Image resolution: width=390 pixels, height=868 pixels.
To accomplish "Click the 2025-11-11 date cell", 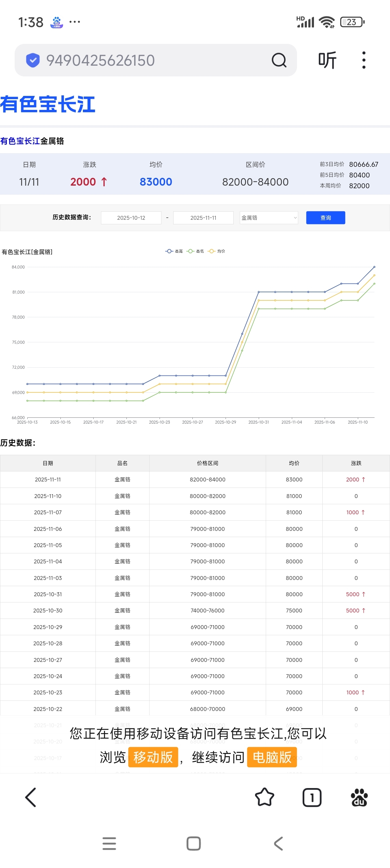I will point(48,480).
